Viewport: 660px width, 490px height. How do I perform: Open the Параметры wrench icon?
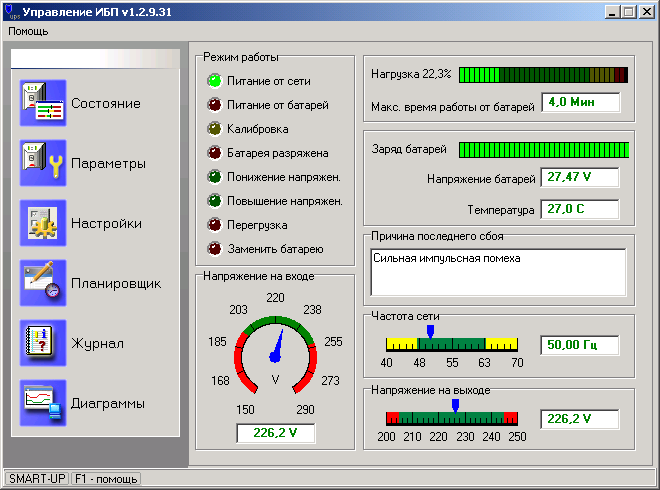pos(43,164)
